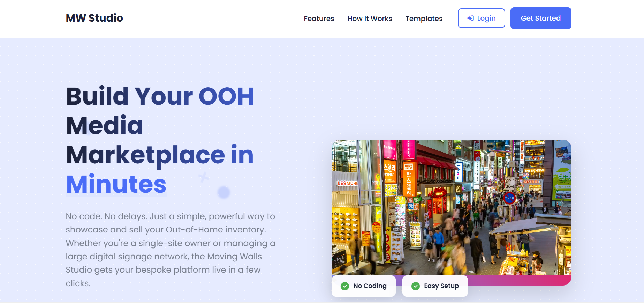The image size is (644, 303).
Task: Click the description paragraph starting No code
Action: 171,250
